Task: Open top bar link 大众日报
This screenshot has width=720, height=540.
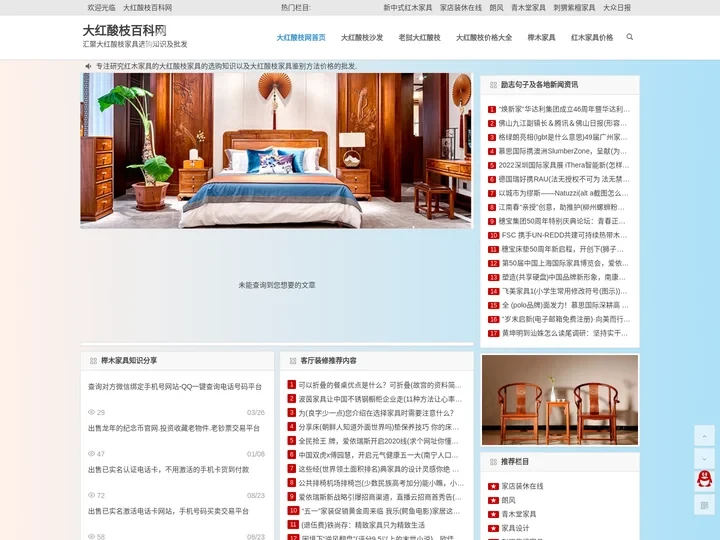Action: pyautogui.click(x=617, y=8)
